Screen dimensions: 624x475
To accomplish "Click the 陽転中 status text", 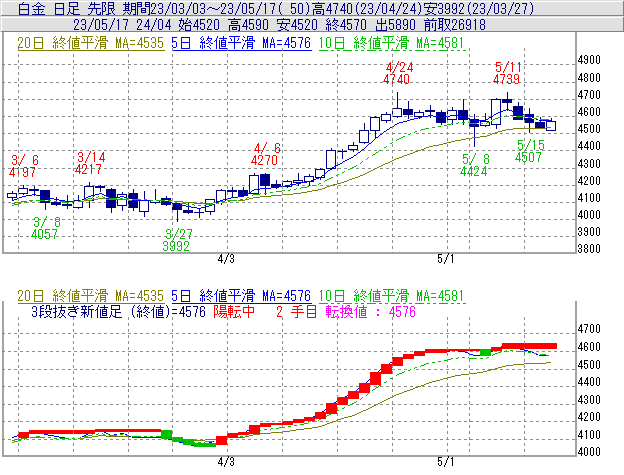I will pyautogui.click(x=234, y=311).
